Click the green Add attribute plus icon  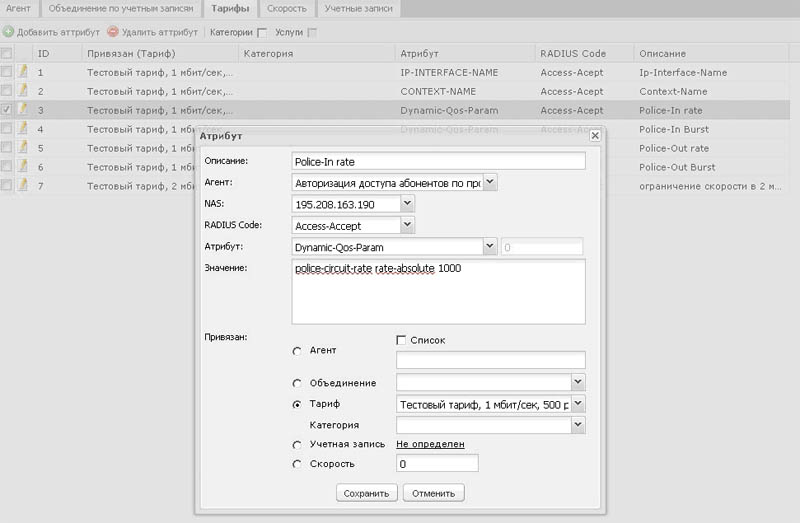[8, 32]
